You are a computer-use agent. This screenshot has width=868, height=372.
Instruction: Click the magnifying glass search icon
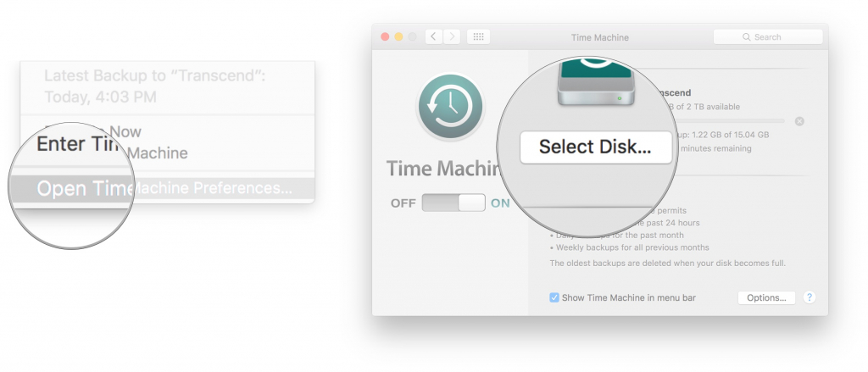point(746,37)
